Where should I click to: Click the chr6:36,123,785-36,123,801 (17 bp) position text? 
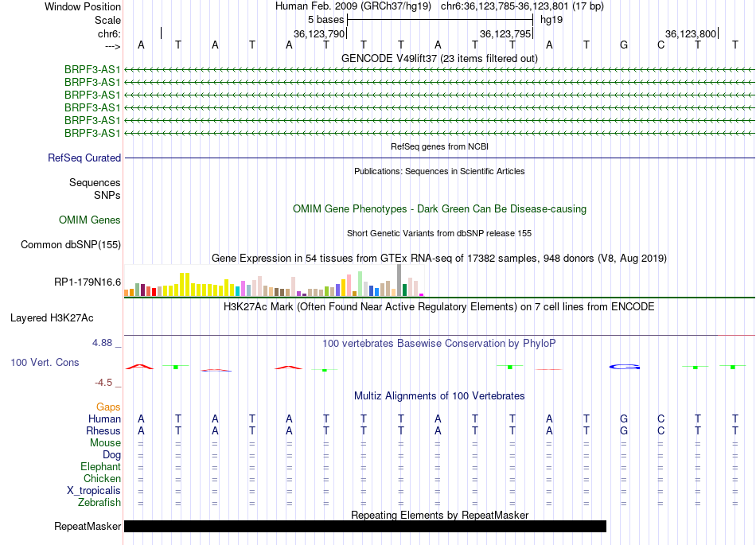[522, 6]
